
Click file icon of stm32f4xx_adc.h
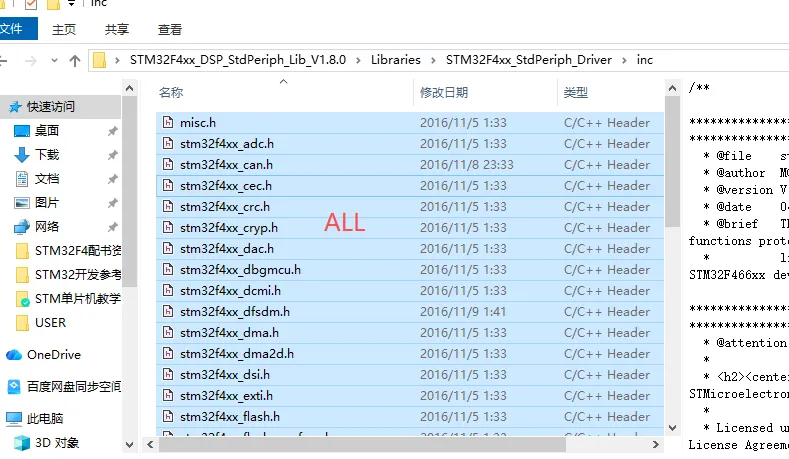[168, 144]
